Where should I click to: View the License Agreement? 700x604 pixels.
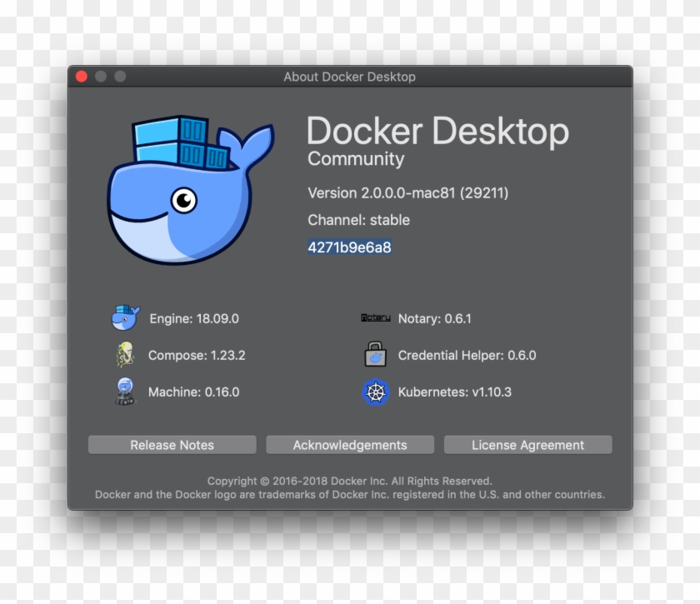coord(527,445)
